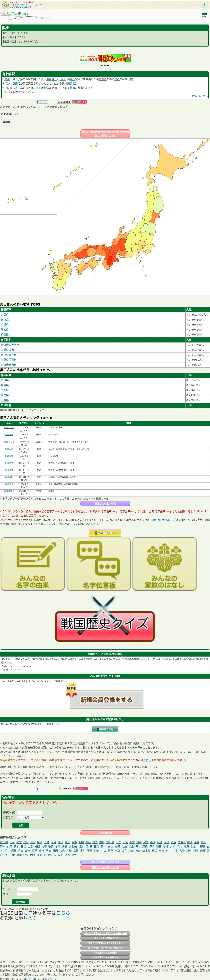Tap the app install download icon
This screenshot has height=980, width=210.
(x=204, y=5)
